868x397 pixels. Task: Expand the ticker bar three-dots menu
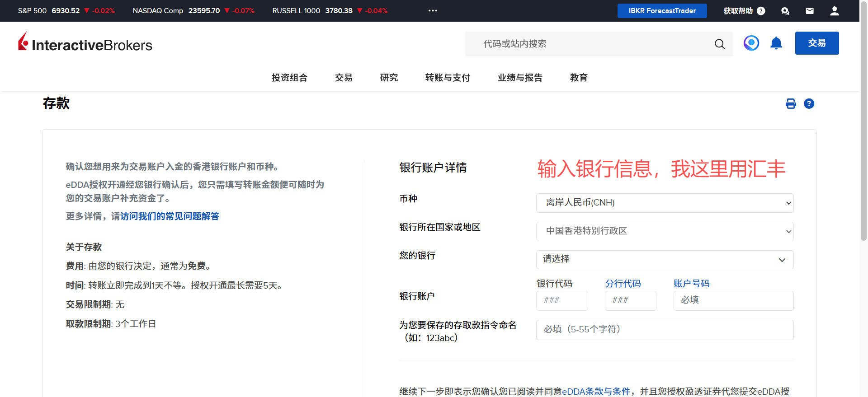click(x=433, y=11)
